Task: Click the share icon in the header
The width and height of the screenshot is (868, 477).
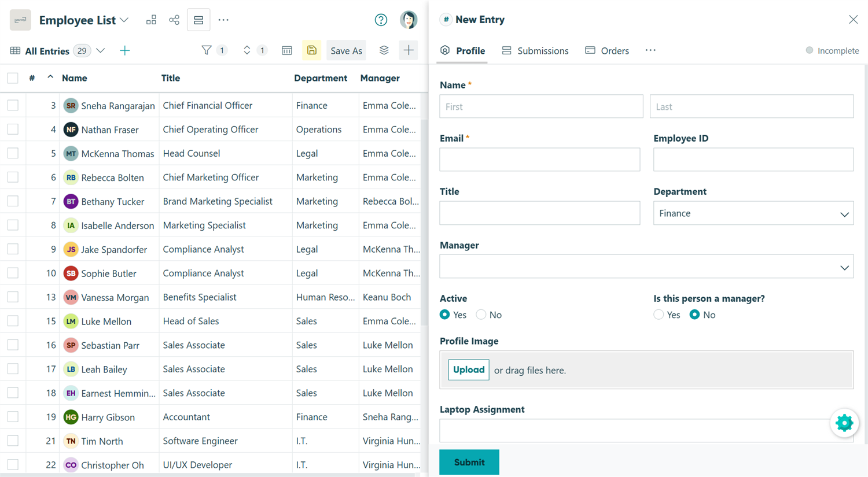Action: [174, 20]
